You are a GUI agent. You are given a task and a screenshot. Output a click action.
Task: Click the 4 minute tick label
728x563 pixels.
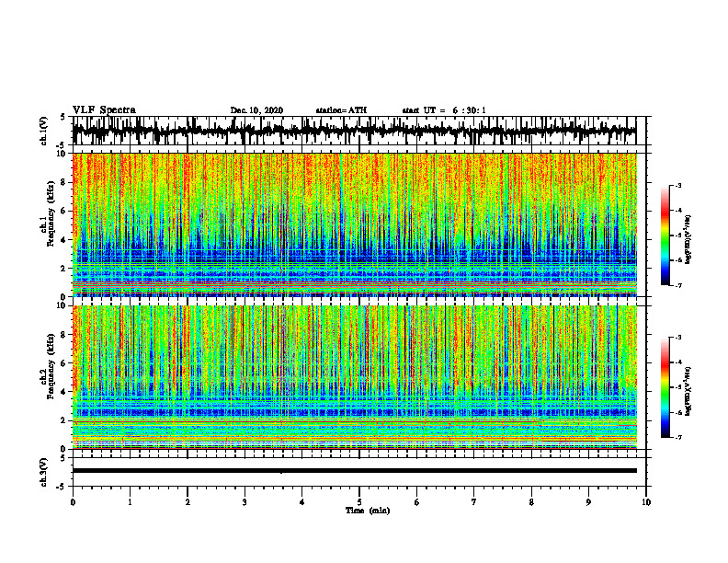[x=301, y=502]
